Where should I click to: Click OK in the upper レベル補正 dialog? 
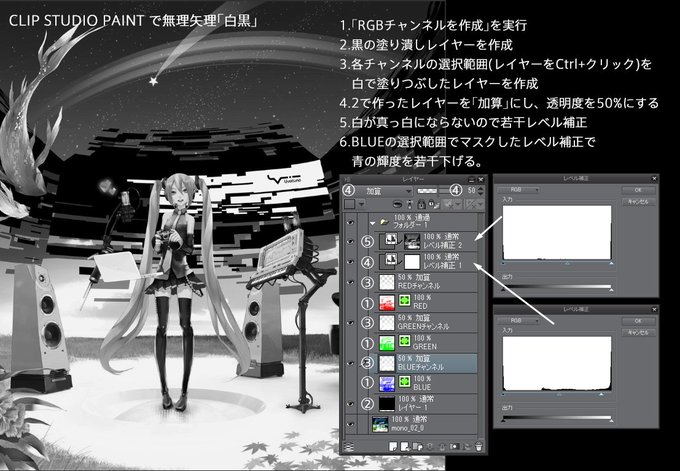(638, 190)
